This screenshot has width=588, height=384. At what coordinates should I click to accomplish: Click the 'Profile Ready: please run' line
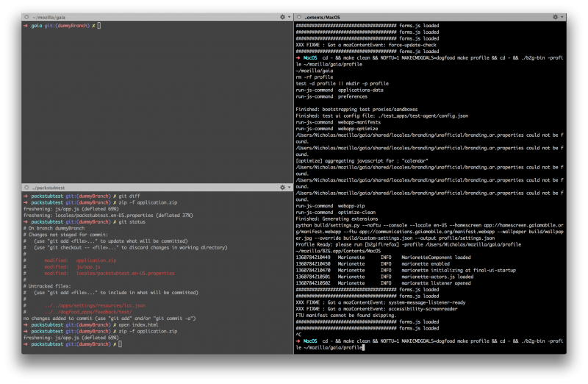click(x=409, y=244)
